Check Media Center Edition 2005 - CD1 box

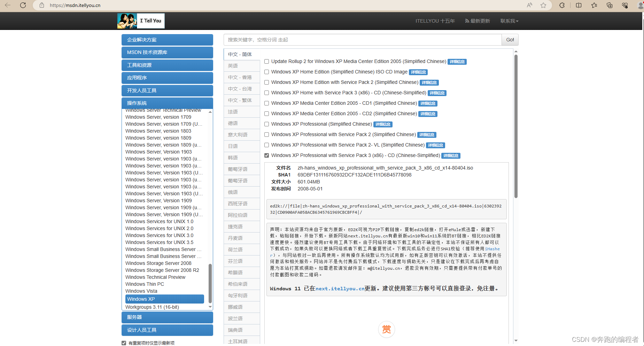(266, 103)
